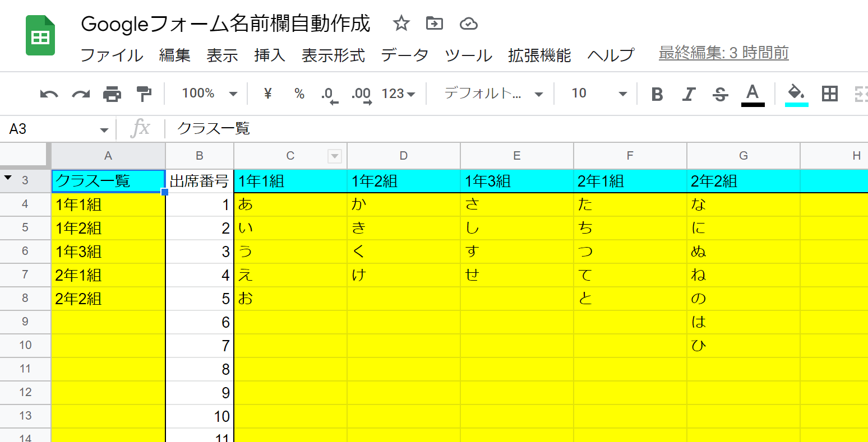
Task: Select header cell 1年3組 in column E
Action: tap(517, 181)
